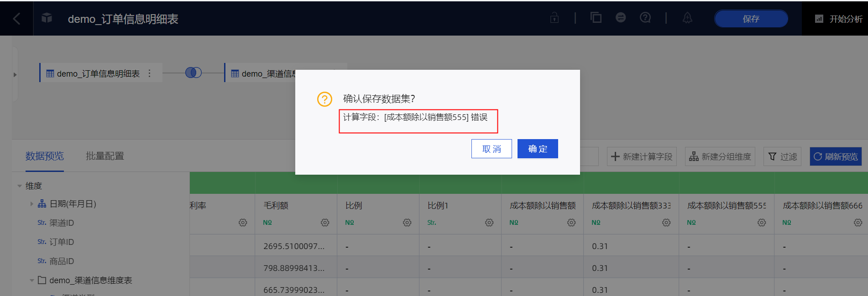The image size is (868, 296).
Task: Click the lock icon in top bar
Action: (554, 18)
